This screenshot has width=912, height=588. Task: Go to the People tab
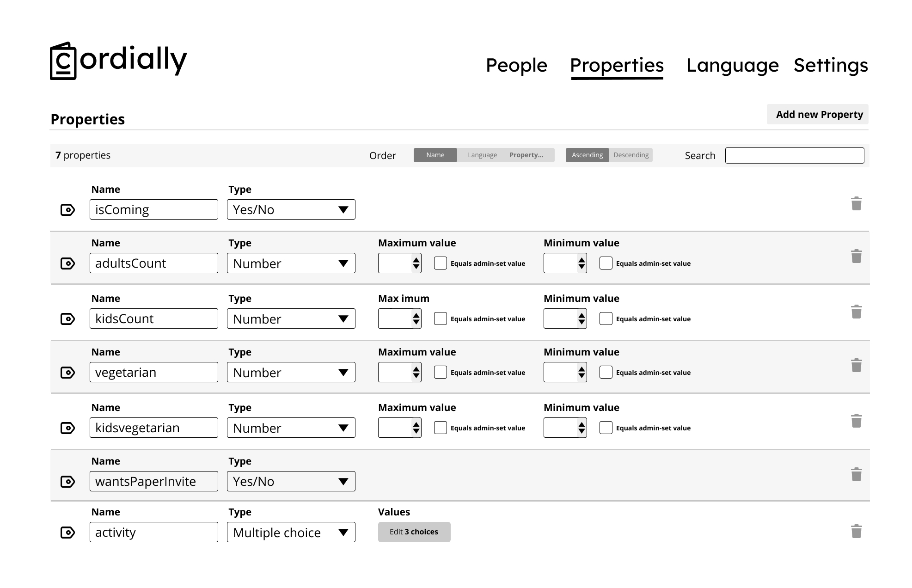coord(516,66)
